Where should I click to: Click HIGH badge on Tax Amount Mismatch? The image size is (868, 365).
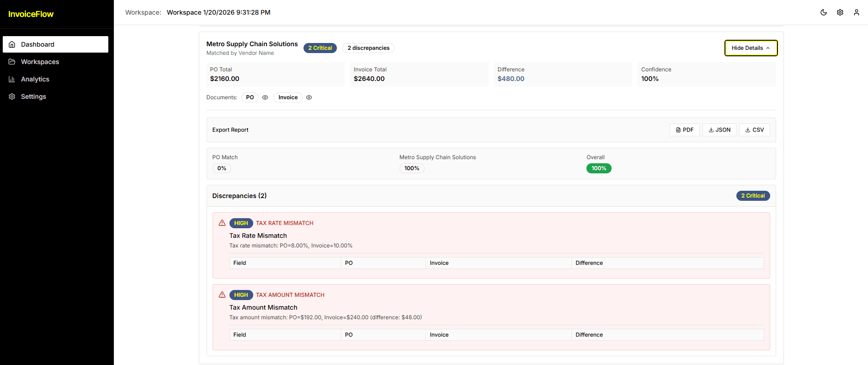241,295
